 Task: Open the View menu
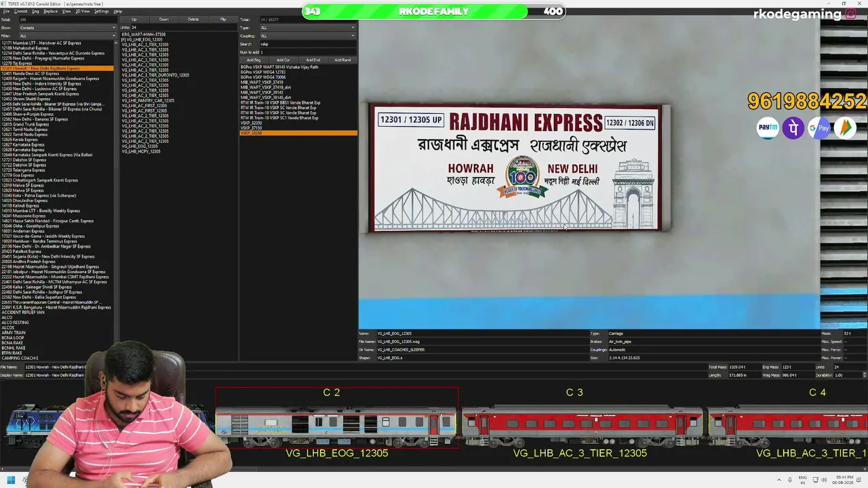(66, 12)
